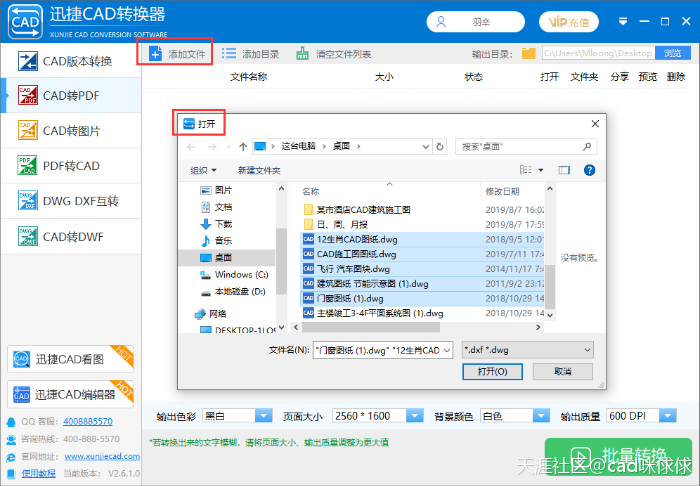This screenshot has height=486, width=700.
Task: Click the 添加文件 plus icon
Action: (x=155, y=54)
